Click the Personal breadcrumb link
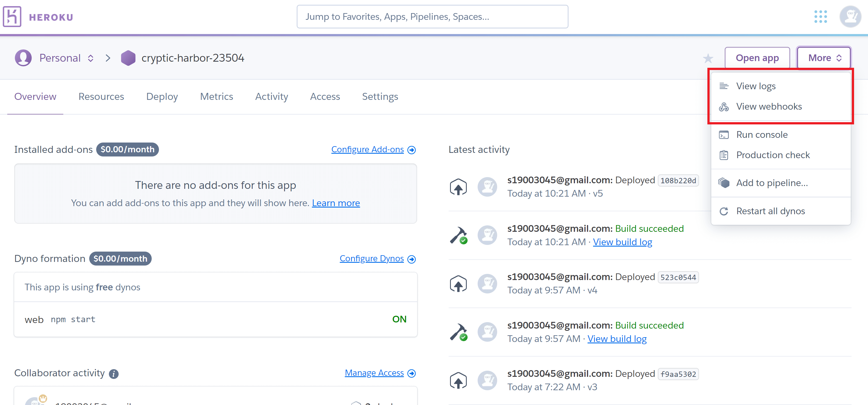The height and width of the screenshot is (405, 868). [60, 58]
